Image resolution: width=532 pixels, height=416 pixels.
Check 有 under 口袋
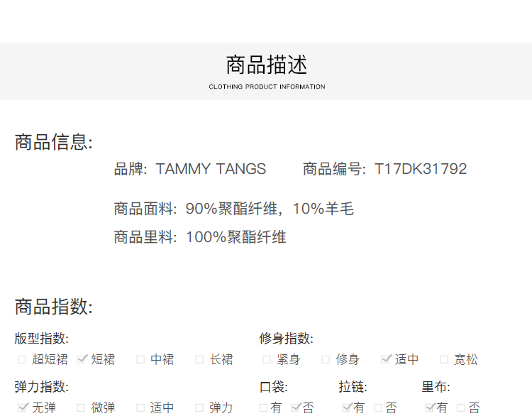263,407
